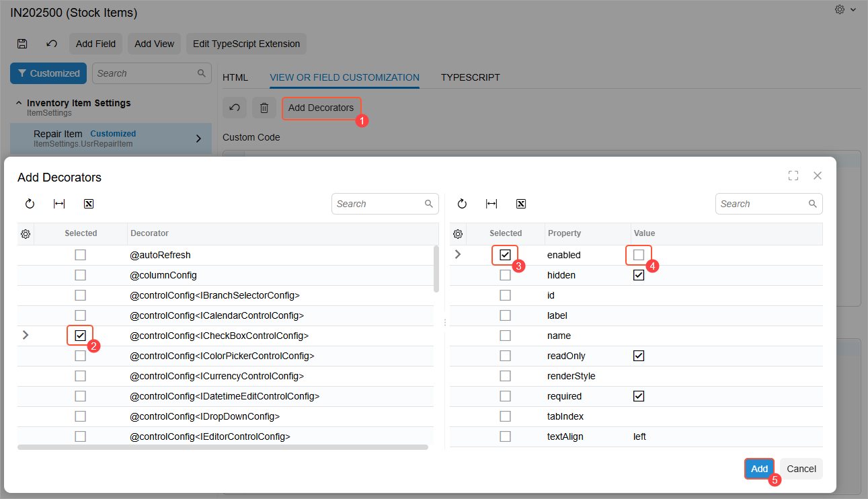
Task: Toggle the Value checkbox for required
Action: click(x=639, y=396)
